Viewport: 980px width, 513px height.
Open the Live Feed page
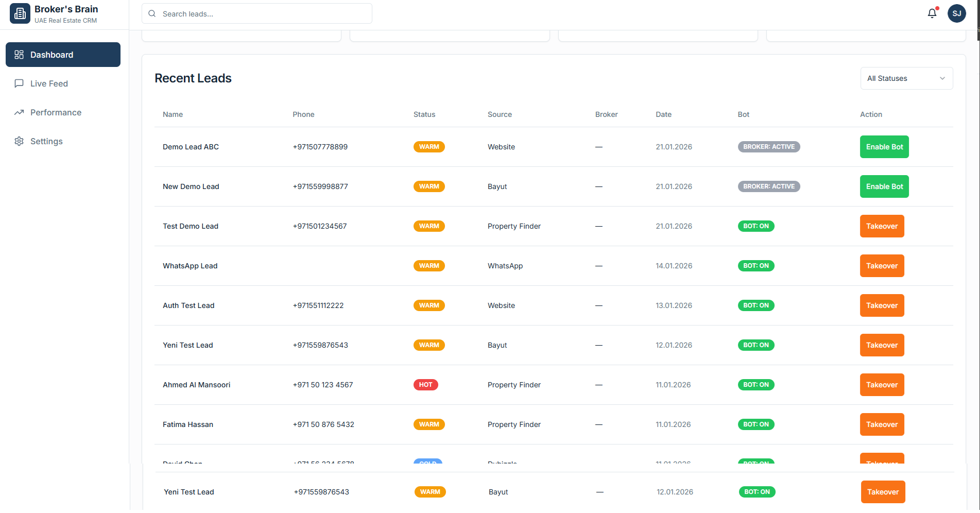click(49, 83)
